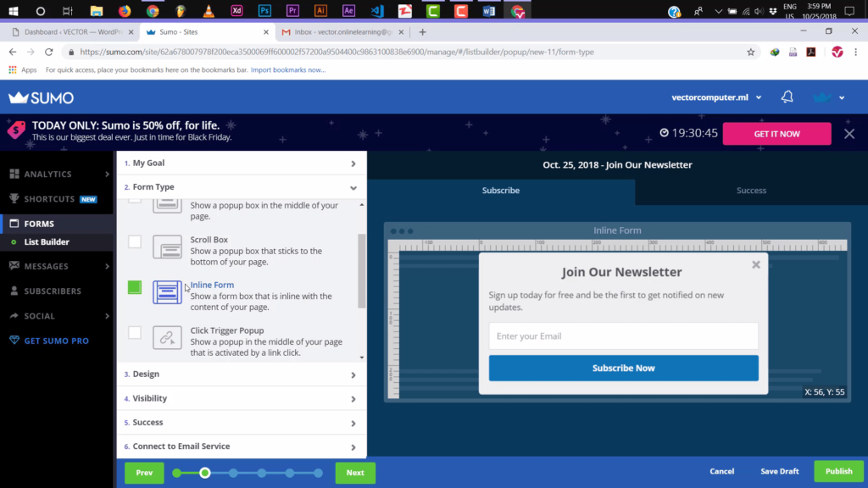Expand the Connect to Email Service section

(242, 446)
